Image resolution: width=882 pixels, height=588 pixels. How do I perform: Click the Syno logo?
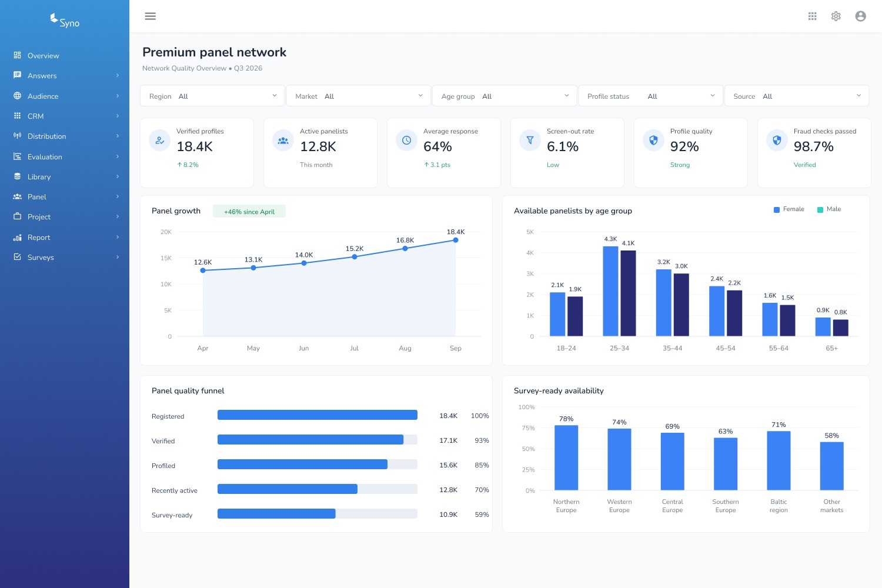click(65, 21)
